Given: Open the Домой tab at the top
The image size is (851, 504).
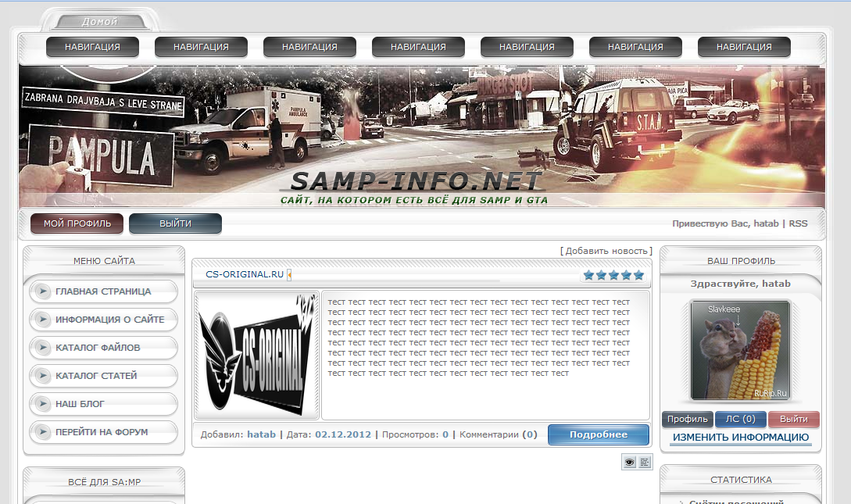Looking at the screenshot, I should pyautogui.click(x=100, y=22).
